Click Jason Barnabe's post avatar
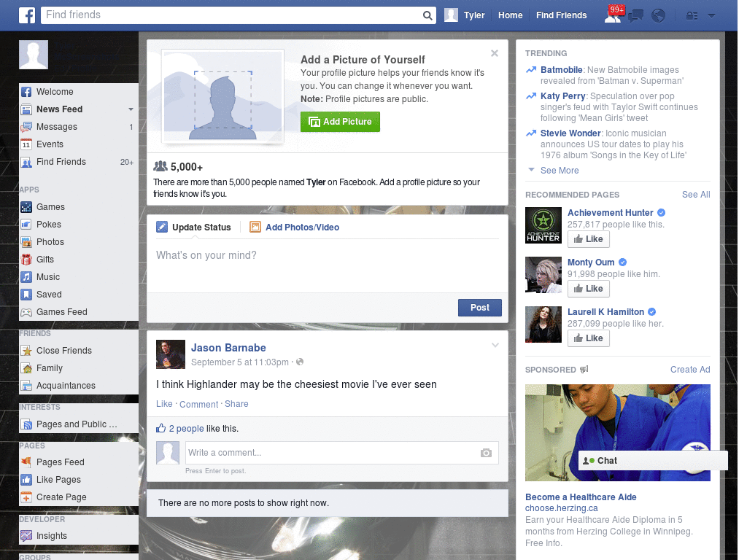Image resolution: width=747 pixels, height=560 pixels. point(171,354)
